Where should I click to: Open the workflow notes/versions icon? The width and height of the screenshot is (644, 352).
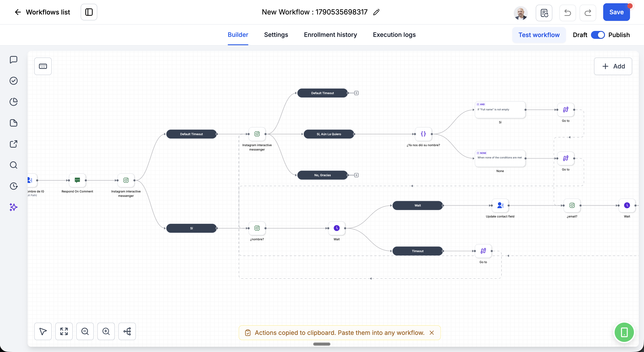[x=544, y=13]
